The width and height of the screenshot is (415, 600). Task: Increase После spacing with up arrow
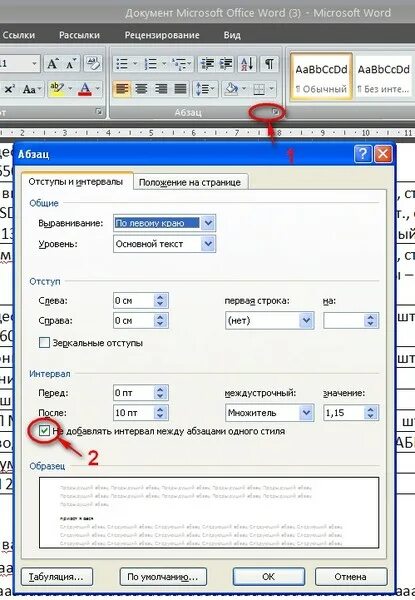pyautogui.click(x=160, y=409)
